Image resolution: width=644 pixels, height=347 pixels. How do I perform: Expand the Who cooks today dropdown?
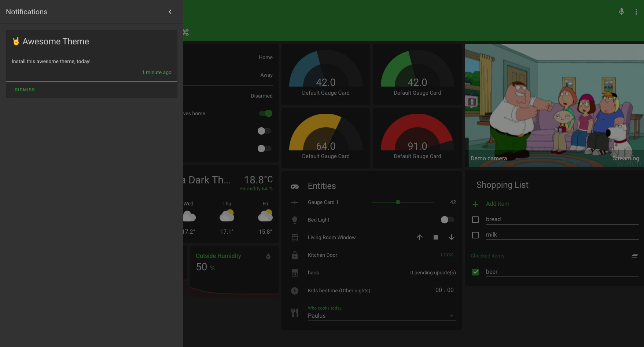click(381, 315)
